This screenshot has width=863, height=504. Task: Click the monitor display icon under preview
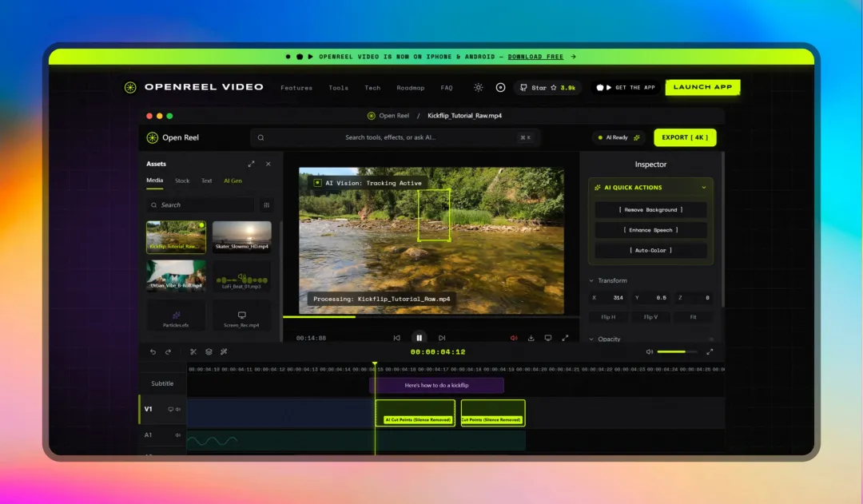[548, 338]
